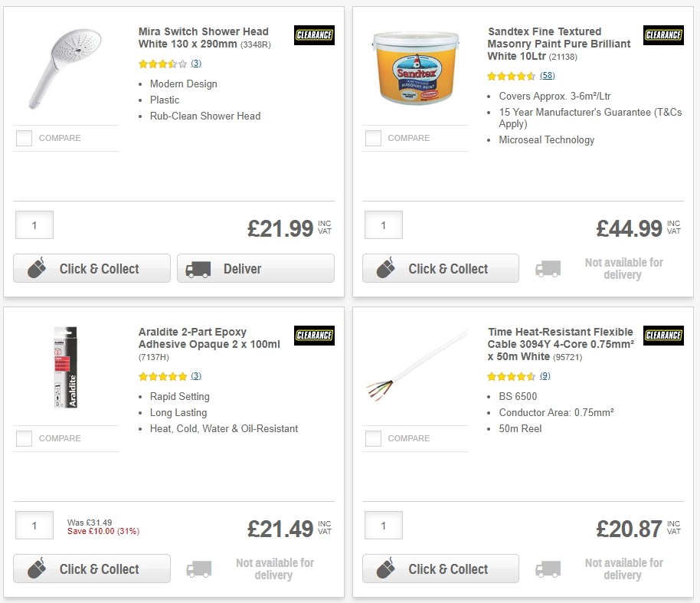Click the CLEARANCE badge on Sandtex paint
Screen dimensions: 700x603
[663, 35]
